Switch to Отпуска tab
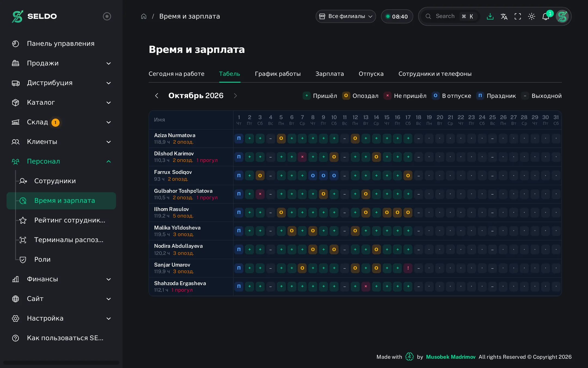The image size is (588, 368). (x=371, y=74)
